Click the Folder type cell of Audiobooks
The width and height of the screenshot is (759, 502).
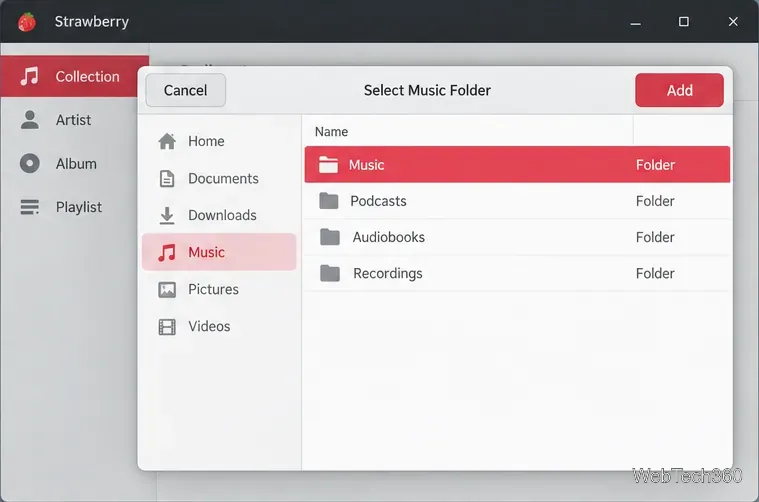[x=655, y=237]
